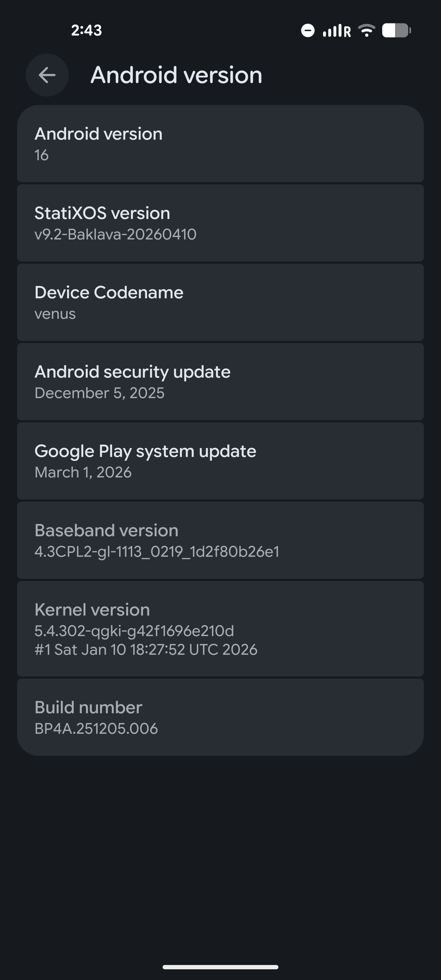Open the Google Play system update row

220,461
